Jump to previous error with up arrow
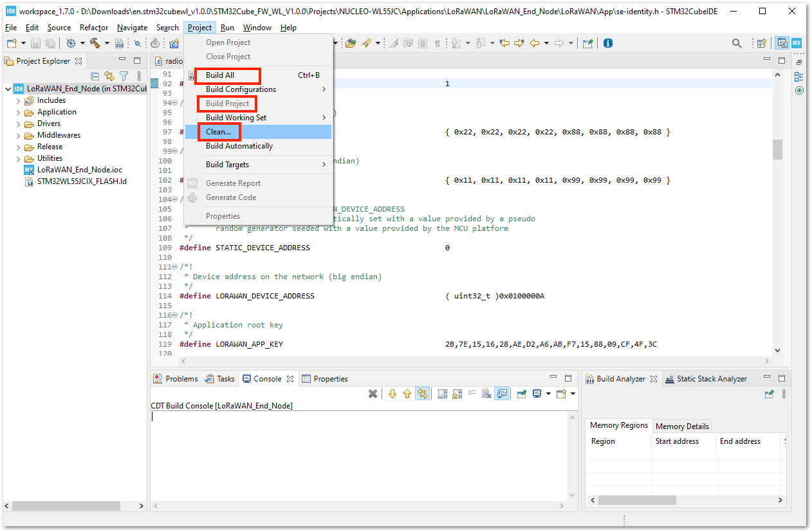This screenshot has width=812, height=532. click(x=407, y=394)
